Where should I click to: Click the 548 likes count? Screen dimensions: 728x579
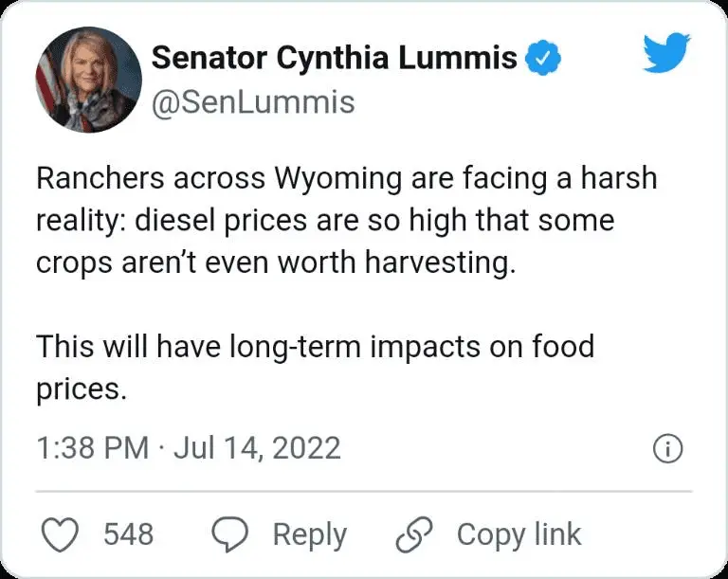(128, 534)
